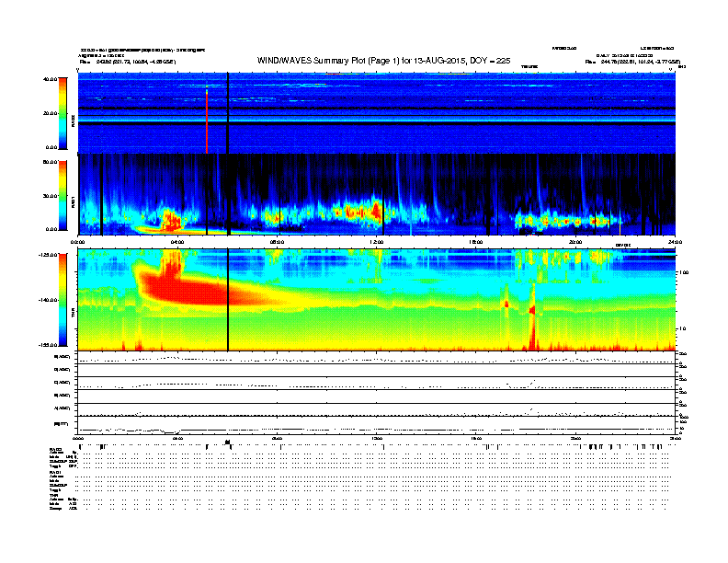Viewport: 728px width, 563px height.
Task: Click the RAD1 status table heading at bottom
Action: click(56, 473)
